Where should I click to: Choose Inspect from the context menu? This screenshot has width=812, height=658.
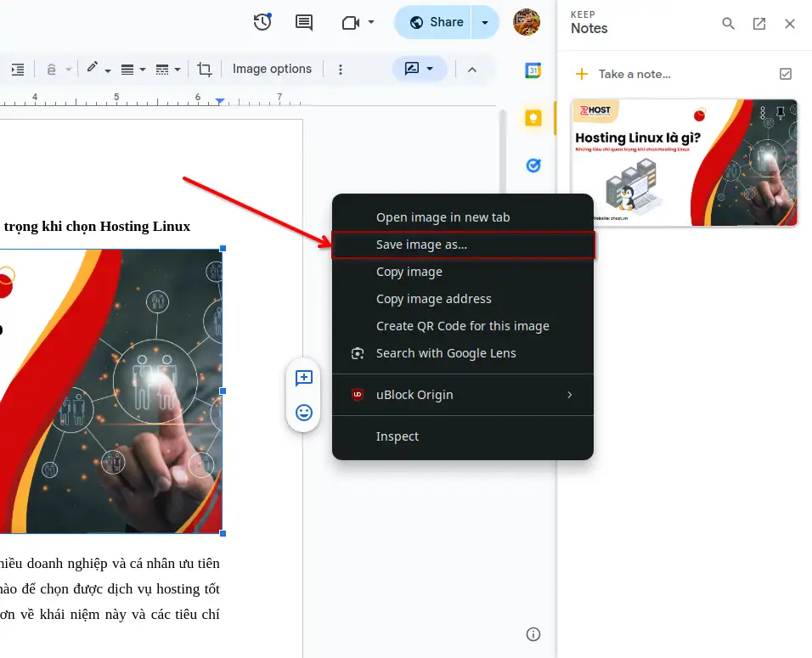462,436
